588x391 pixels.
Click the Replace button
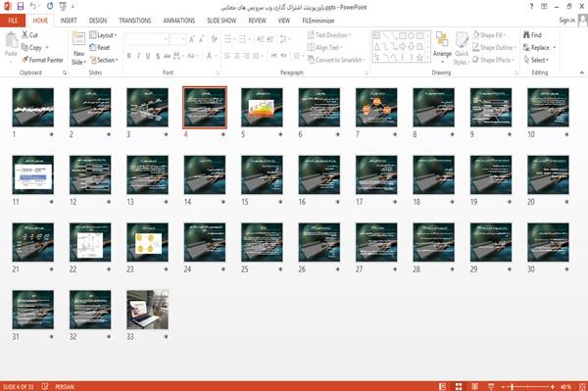click(537, 48)
